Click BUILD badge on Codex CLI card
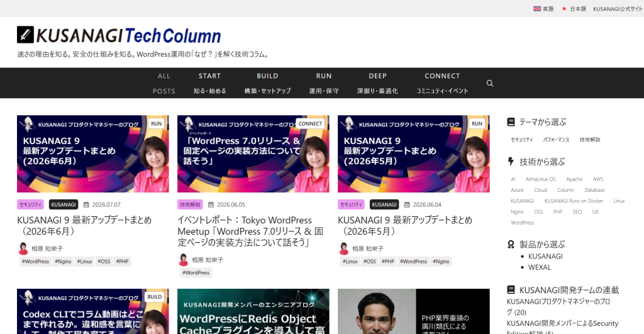The image size is (644, 334). [155, 297]
